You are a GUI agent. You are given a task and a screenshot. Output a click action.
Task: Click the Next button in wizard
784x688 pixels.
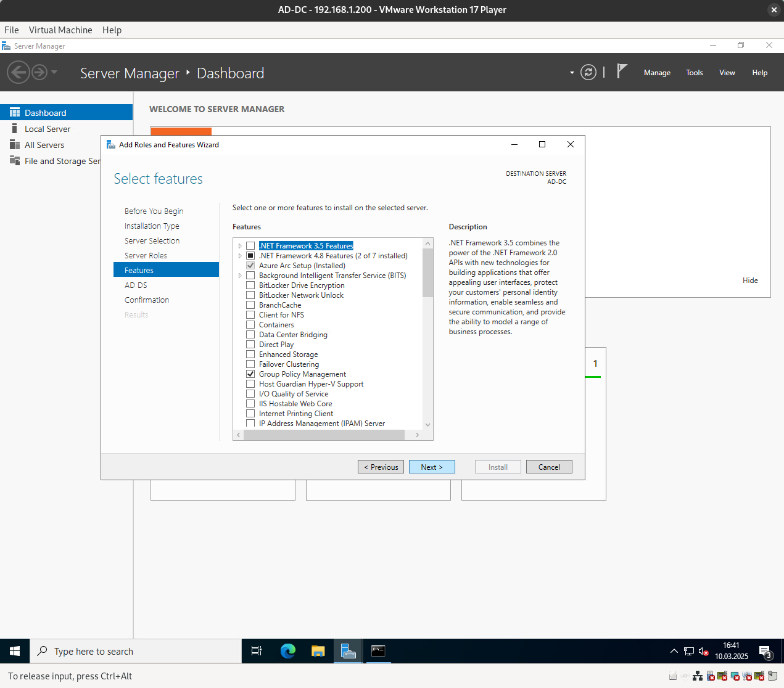point(432,467)
